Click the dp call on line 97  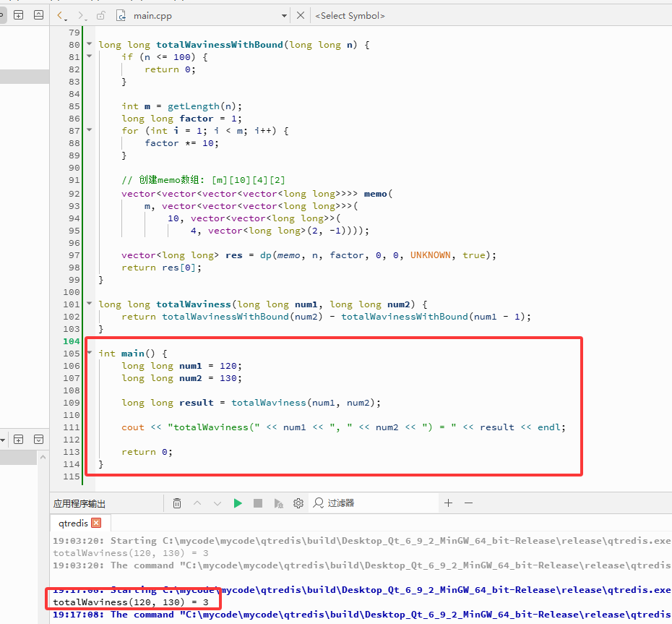click(x=265, y=256)
